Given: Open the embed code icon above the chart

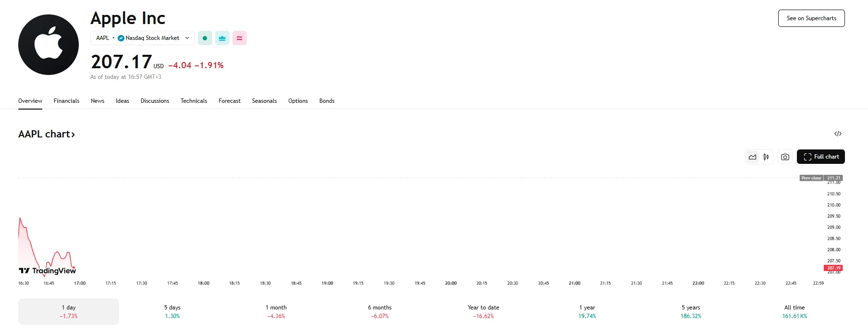Looking at the screenshot, I should [838, 134].
